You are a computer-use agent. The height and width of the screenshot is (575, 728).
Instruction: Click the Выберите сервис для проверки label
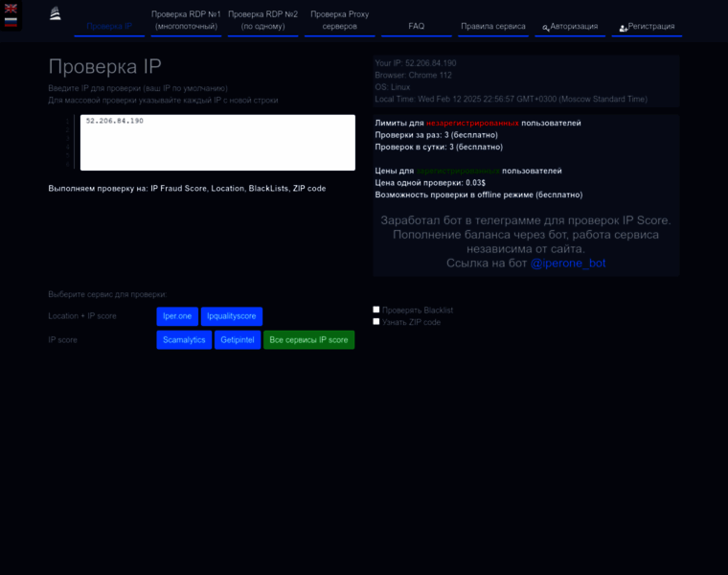click(107, 294)
